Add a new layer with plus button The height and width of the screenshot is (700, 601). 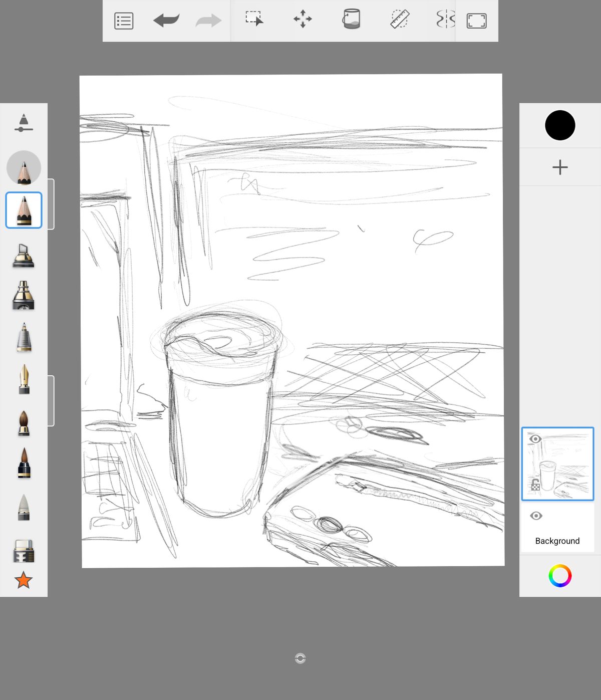pyautogui.click(x=560, y=167)
